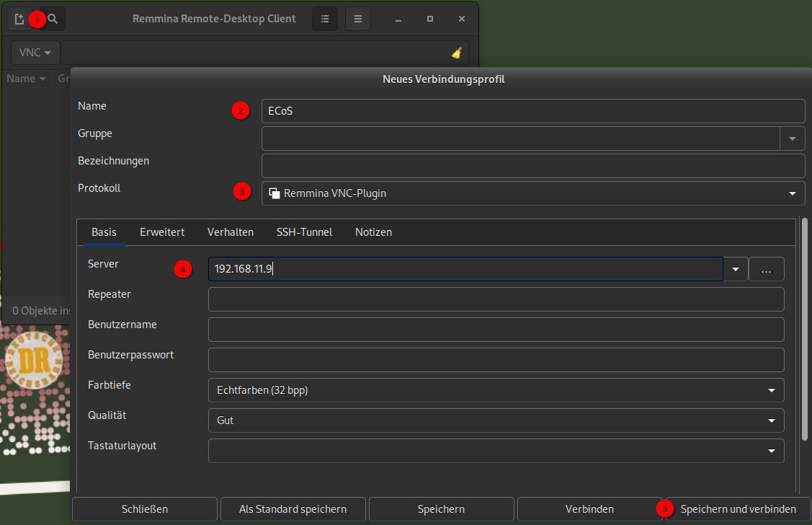The height and width of the screenshot is (525, 812).
Task: Open the VNC protocol dropdown
Action: (x=35, y=53)
